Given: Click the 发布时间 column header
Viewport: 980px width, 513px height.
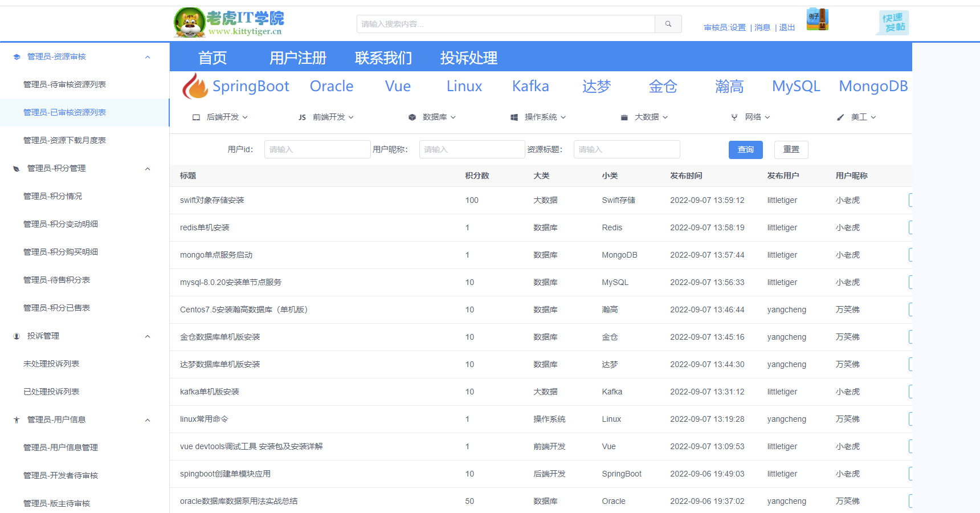Looking at the screenshot, I should click(x=686, y=176).
